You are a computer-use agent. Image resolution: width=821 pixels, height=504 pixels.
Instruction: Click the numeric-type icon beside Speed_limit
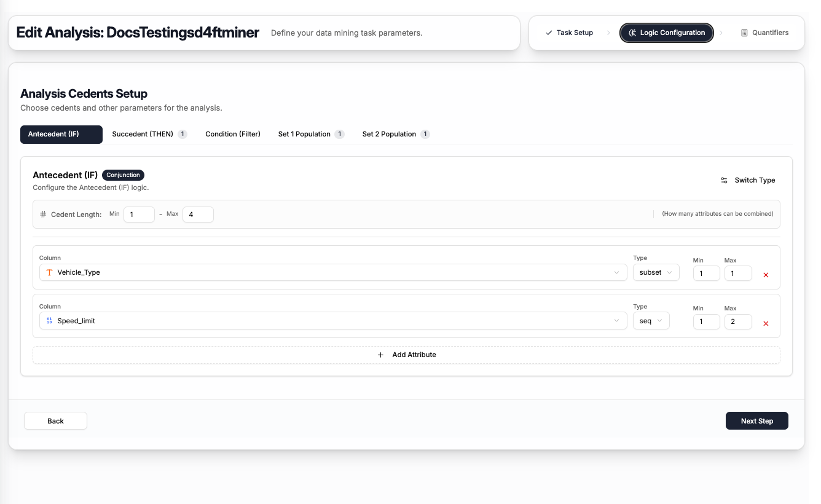pos(49,321)
